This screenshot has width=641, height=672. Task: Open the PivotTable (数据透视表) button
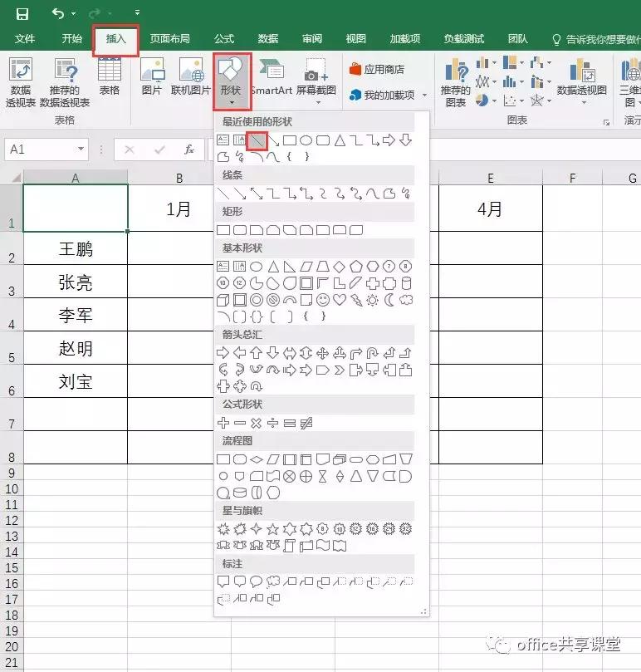click(x=21, y=83)
